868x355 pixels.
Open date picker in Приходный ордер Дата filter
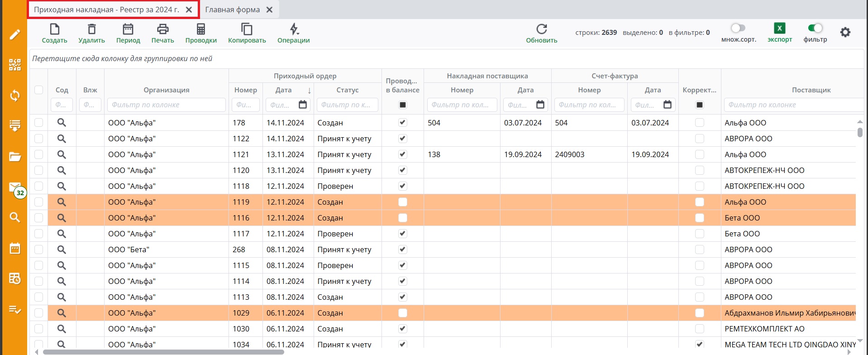[303, 105]
